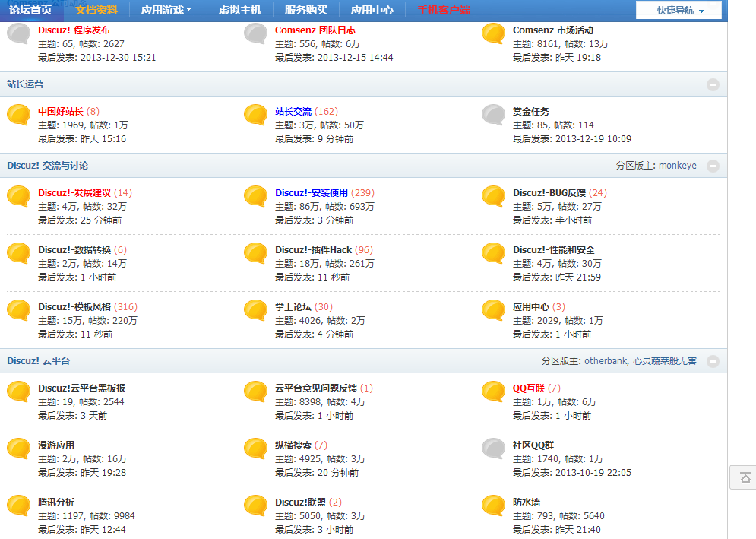This screenshot has width=756, height=539.
Task: Open the Discuz!-安装使用 forum link
Action: coord(312,193)
